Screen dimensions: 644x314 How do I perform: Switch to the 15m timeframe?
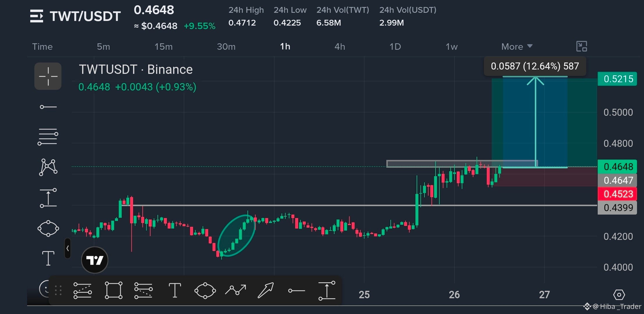click(x=163, y=47)
